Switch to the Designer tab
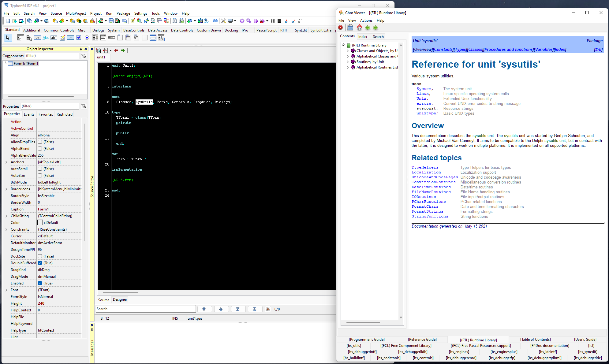609x364 pixels. click(120, 299)
